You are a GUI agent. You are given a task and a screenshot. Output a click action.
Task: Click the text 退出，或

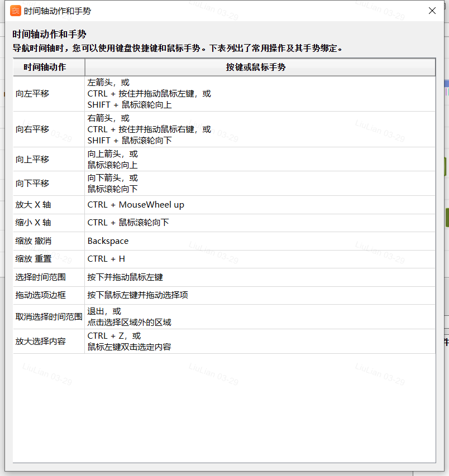(x=104, y=311)
